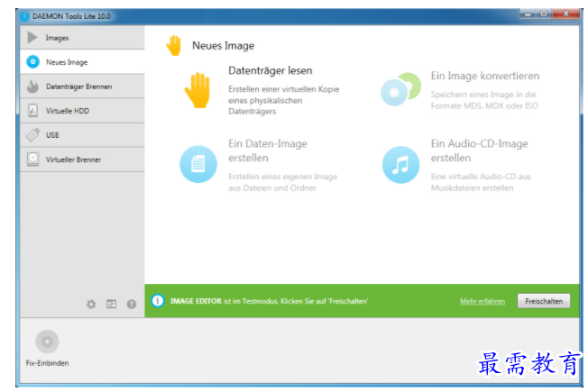588x392 pixels.
Task: Open settings via the gear icon
Action: [91, 304]
